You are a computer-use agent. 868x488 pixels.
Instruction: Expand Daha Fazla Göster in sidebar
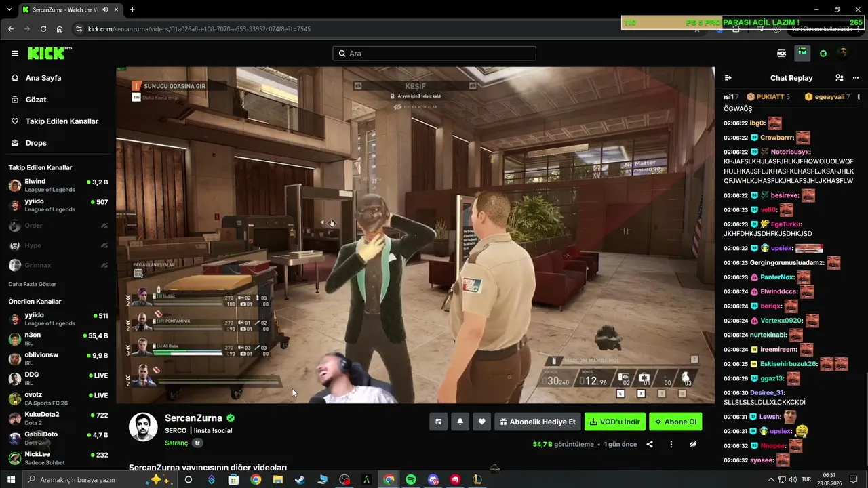click(x=33, y=284)
